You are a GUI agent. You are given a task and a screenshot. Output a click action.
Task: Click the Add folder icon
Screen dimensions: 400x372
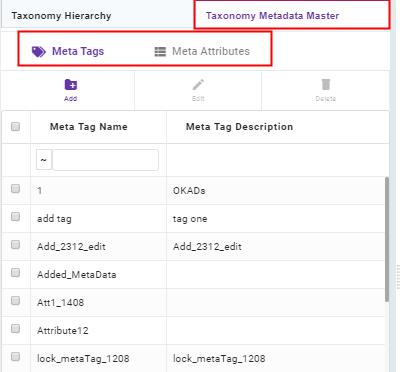tap(71, 85)
